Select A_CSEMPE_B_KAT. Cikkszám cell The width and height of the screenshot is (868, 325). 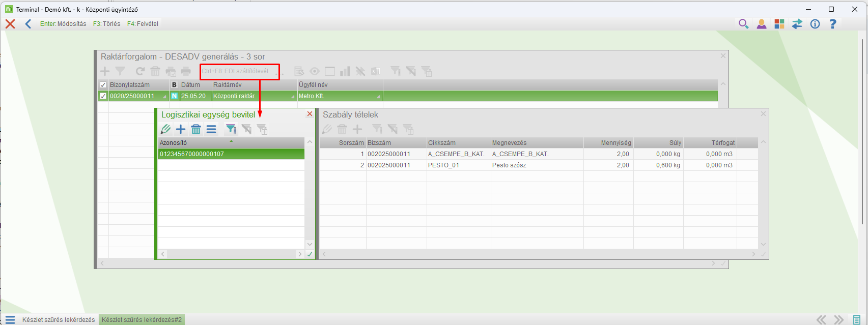tap(459, 154)
